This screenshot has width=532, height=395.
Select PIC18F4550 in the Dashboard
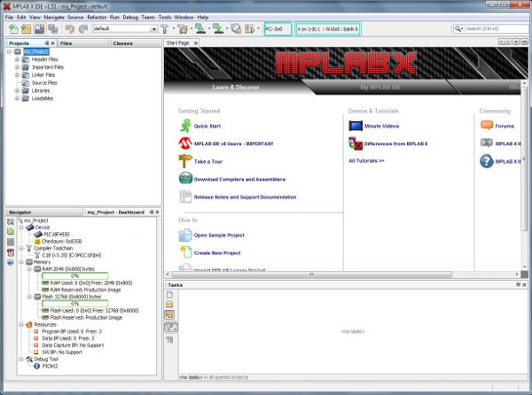(57, 234)
